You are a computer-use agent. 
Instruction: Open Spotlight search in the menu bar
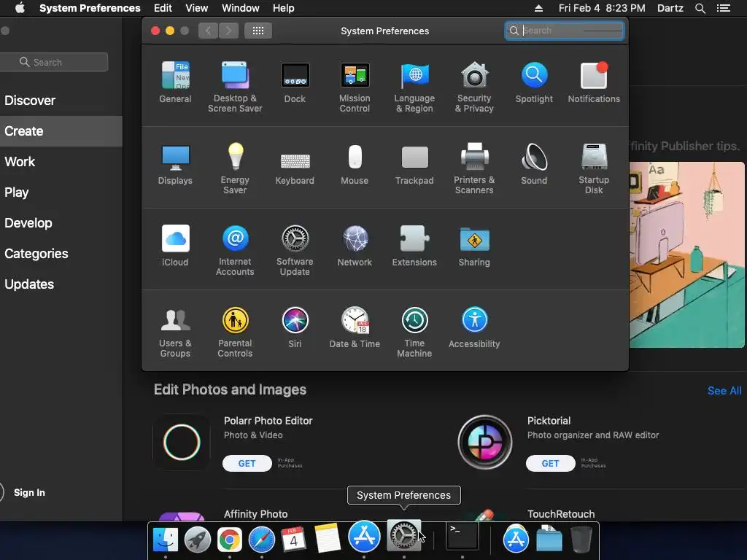(x=700, y=8)
